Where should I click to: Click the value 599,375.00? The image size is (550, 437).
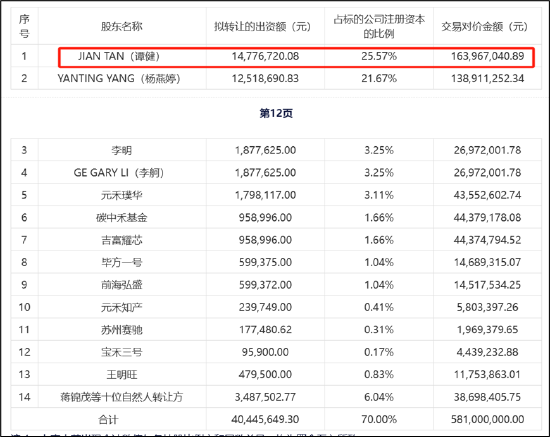click(265, 262)
